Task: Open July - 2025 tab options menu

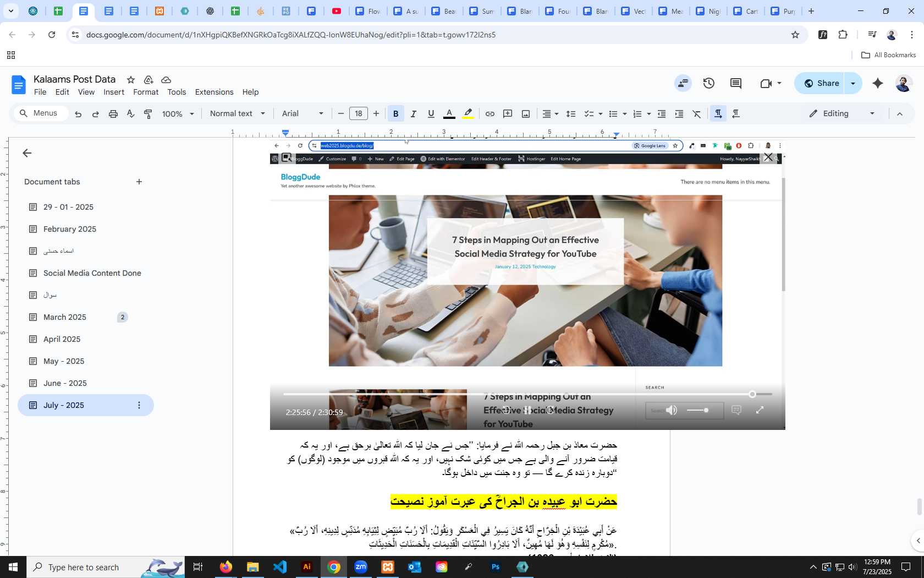Action: tap(139, 405)
